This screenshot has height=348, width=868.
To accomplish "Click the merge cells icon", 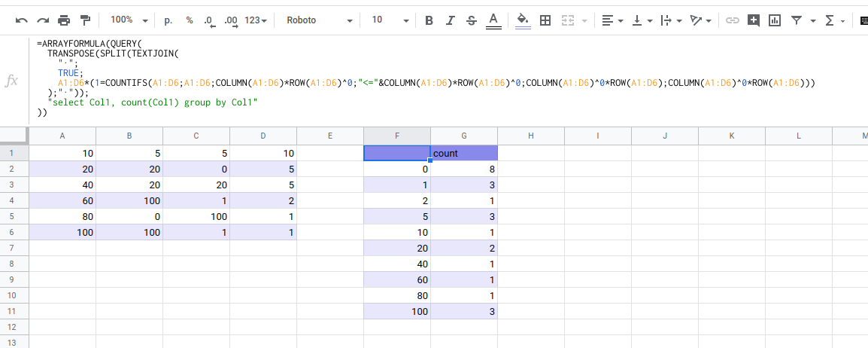I will (568, 20).
